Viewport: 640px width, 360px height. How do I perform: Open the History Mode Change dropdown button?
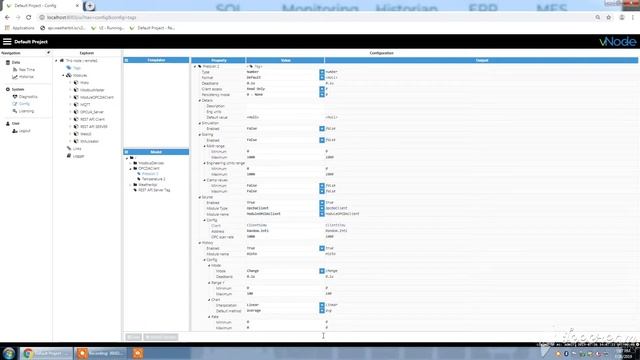coord(322,271)
